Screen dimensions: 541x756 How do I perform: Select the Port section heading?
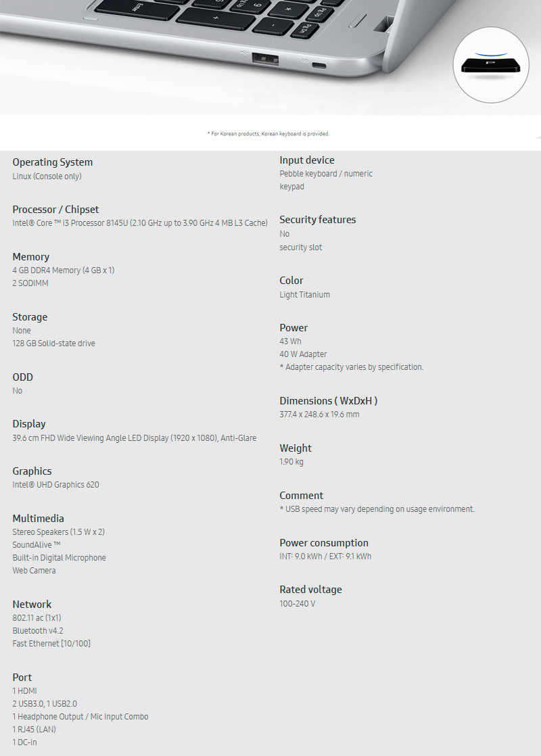(x=22, y=678)
